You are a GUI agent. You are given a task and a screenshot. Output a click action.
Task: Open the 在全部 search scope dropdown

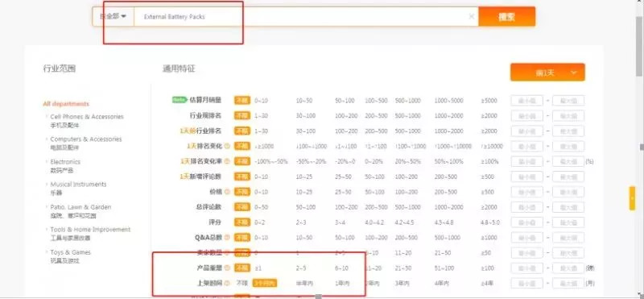coord(113,16)
